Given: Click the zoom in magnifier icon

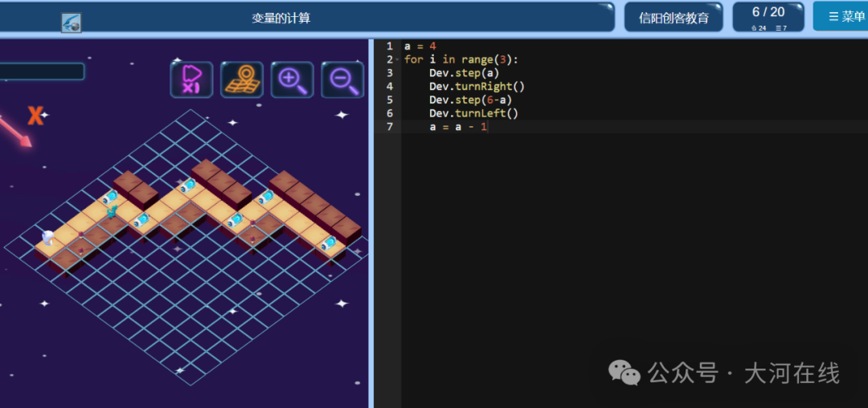Looking at the screenshot, I should tap(293, 80).
